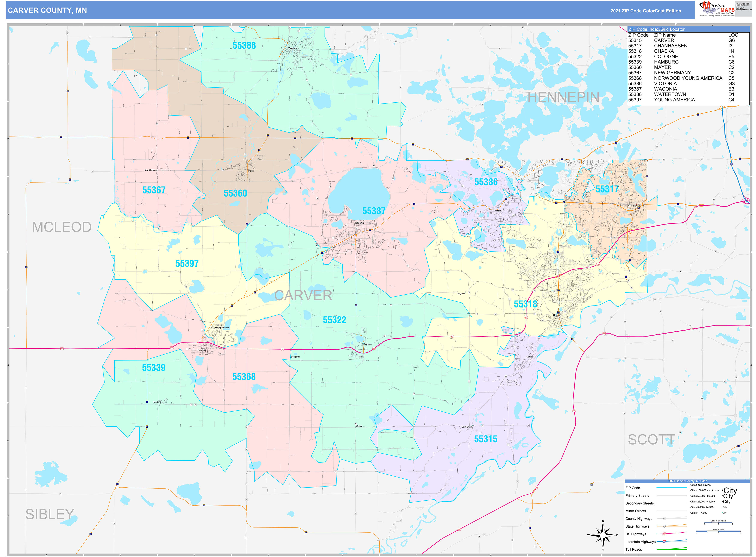Click the Scale in Miles bar
756x557 pixels.
(718, 531)
